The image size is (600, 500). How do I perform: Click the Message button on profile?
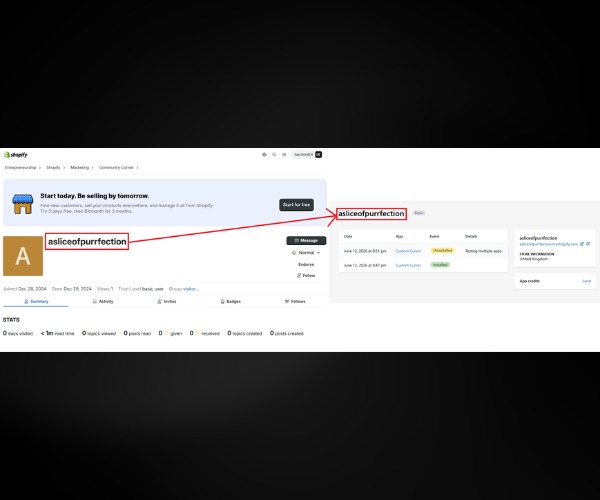click(x=306, y=240)
